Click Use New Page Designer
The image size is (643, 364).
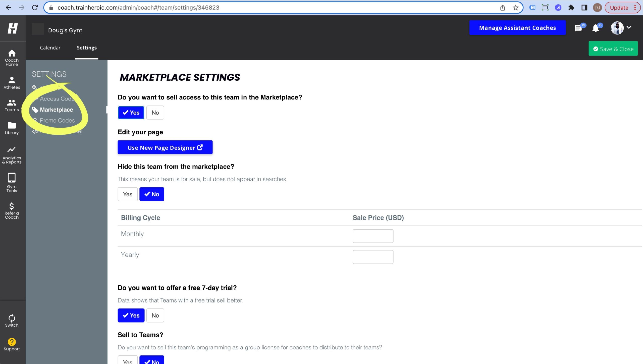(x=165, y=147)
